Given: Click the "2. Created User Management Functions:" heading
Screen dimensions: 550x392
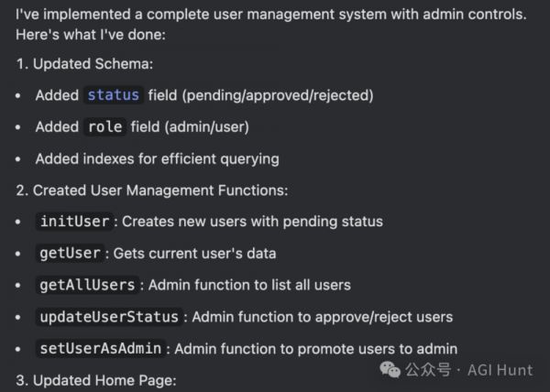Looking at the screenshot, I should click(x=151, y=191).
